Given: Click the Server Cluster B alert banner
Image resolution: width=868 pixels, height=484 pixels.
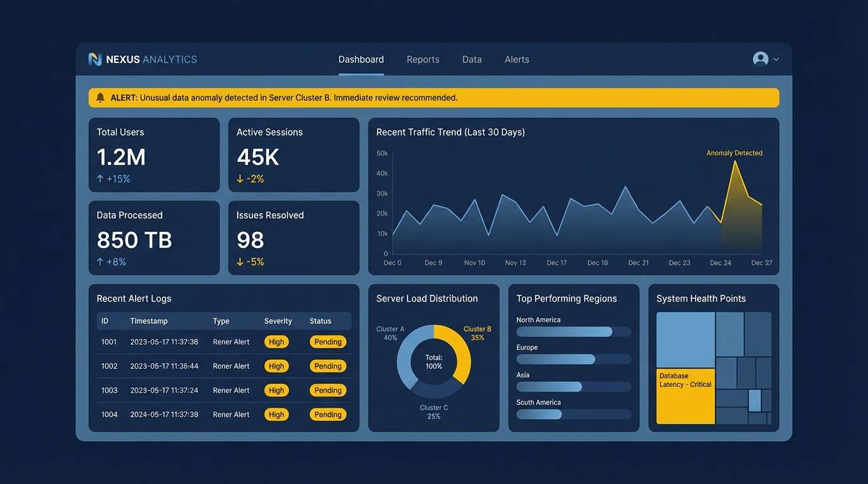Looking at the screenshot, I should pyautogui.click(x=433, y=98).
